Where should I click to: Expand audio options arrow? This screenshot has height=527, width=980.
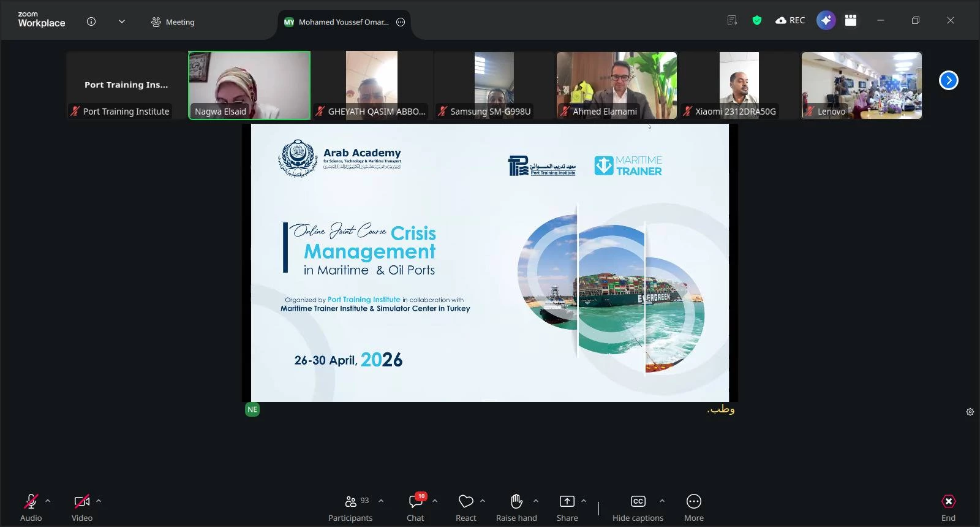tap(48, 501)
